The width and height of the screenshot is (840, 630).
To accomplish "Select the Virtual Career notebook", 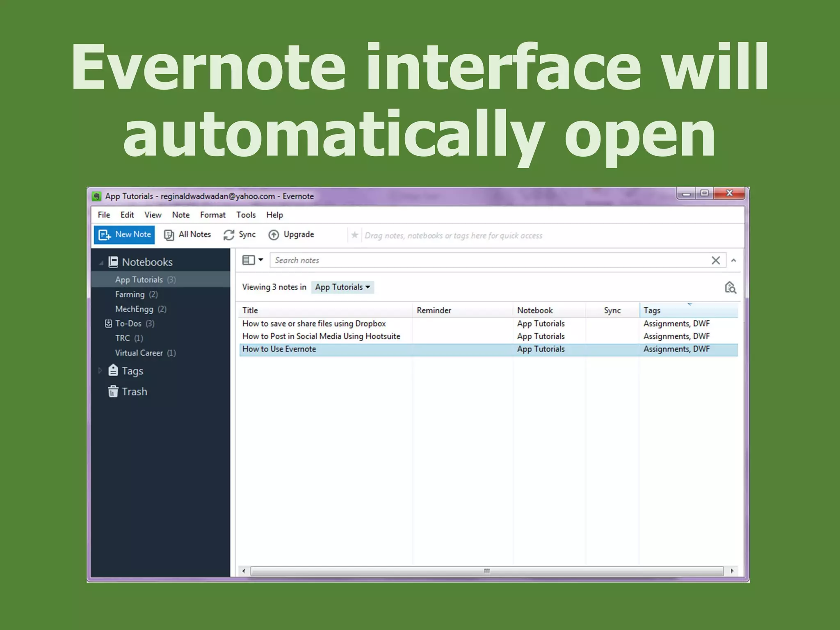I will [160, 353].
